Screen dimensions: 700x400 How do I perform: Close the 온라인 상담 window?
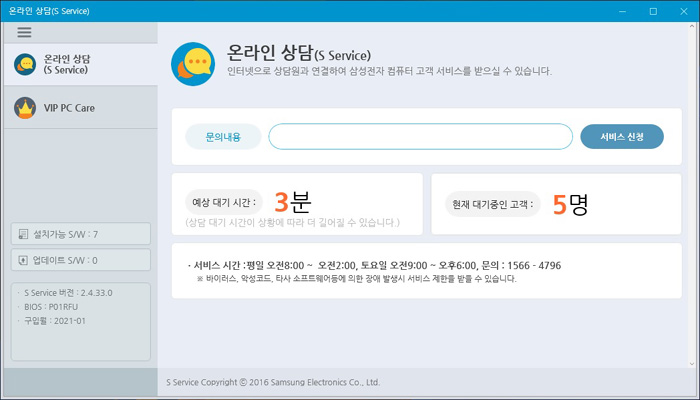pyautogui.click(x=683, y=11)
